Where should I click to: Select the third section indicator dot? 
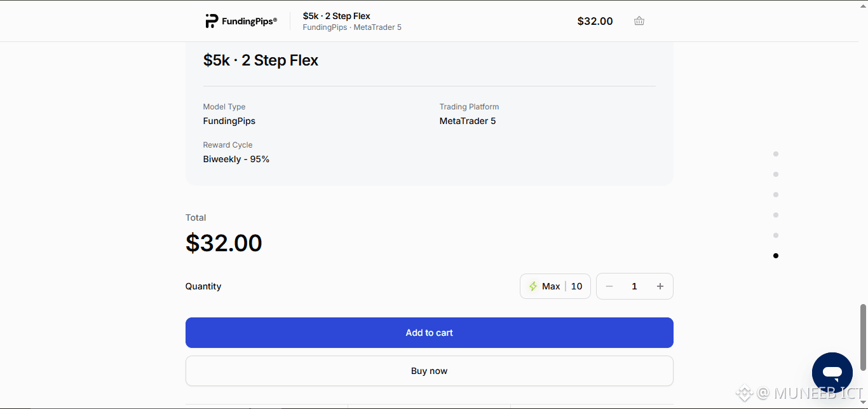click(x=776, y=195)
